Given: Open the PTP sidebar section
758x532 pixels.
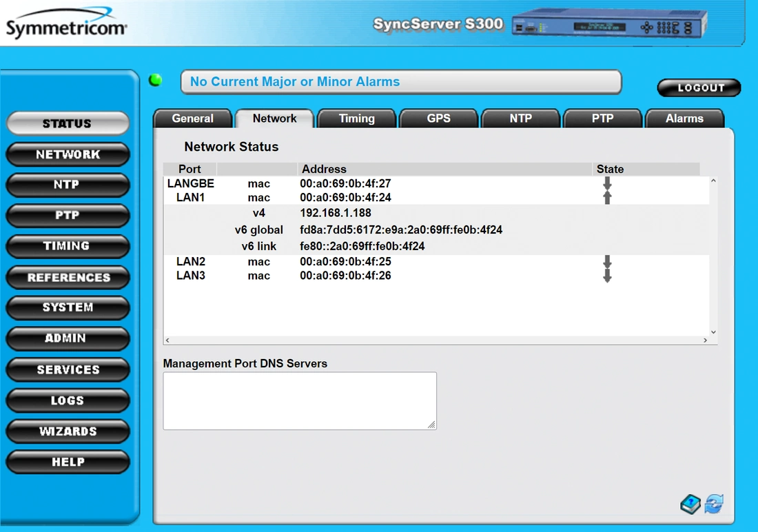Looking at the screenshot, I should pyautogui.click(x=68, y=215).
